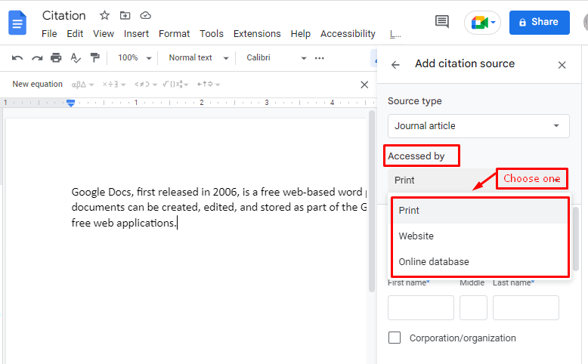
Task: Click the New equation button
Action: point(38,84)
